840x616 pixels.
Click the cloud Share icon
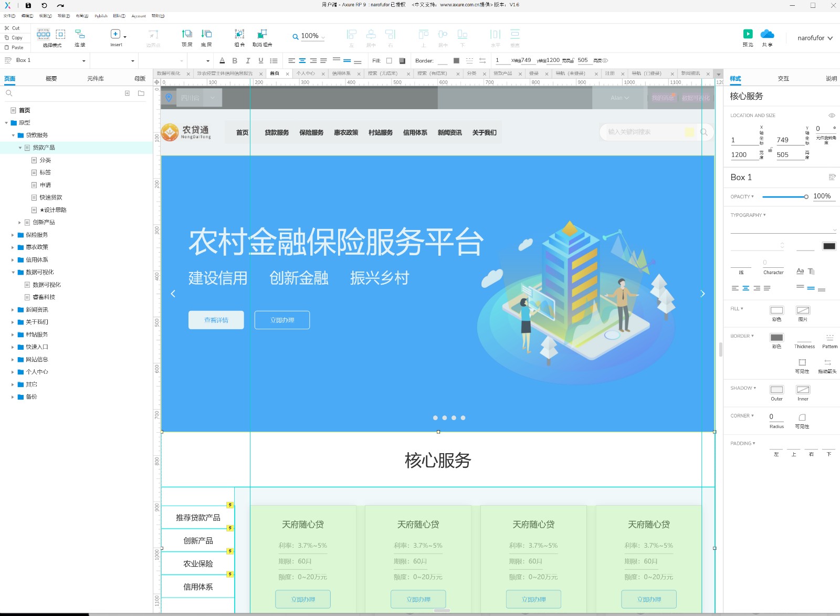coord(767,34)
